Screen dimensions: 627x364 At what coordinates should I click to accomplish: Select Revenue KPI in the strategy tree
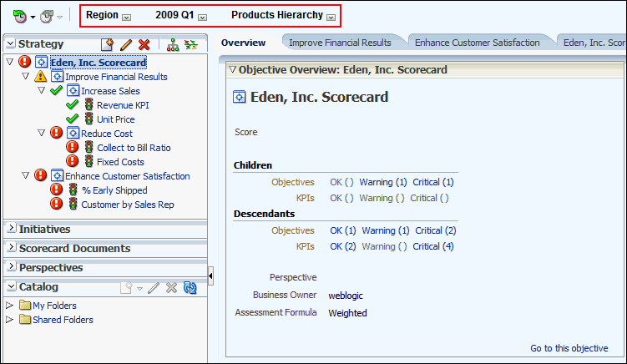[x=123, y=105]
